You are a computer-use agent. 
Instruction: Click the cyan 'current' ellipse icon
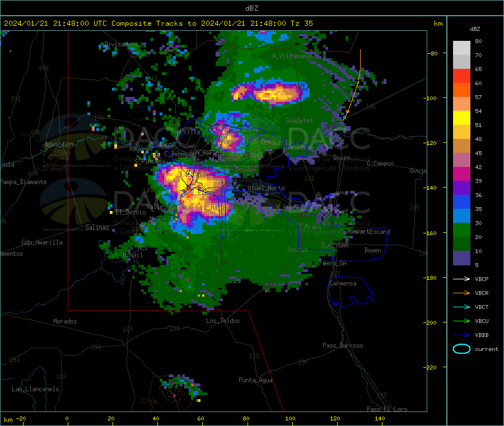click(461, 349)
